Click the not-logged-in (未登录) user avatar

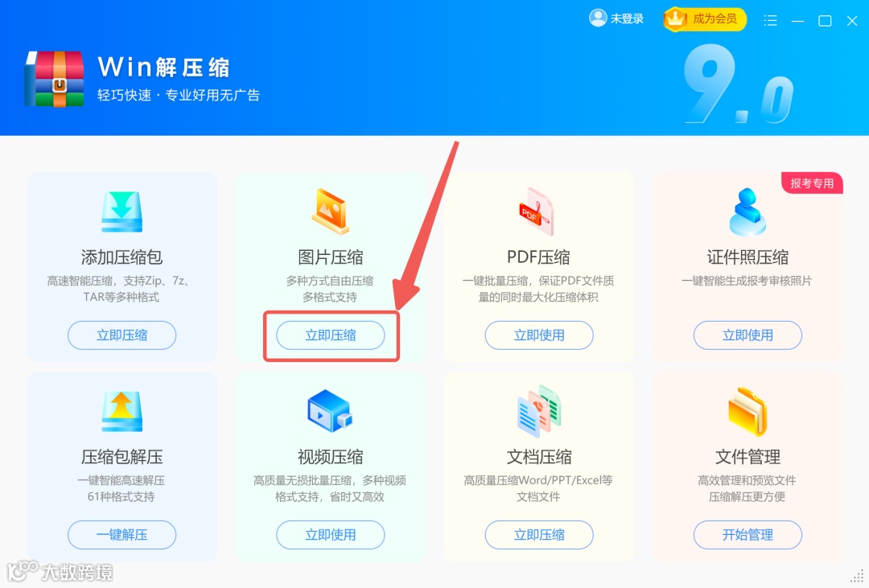(x=598, y=18)
